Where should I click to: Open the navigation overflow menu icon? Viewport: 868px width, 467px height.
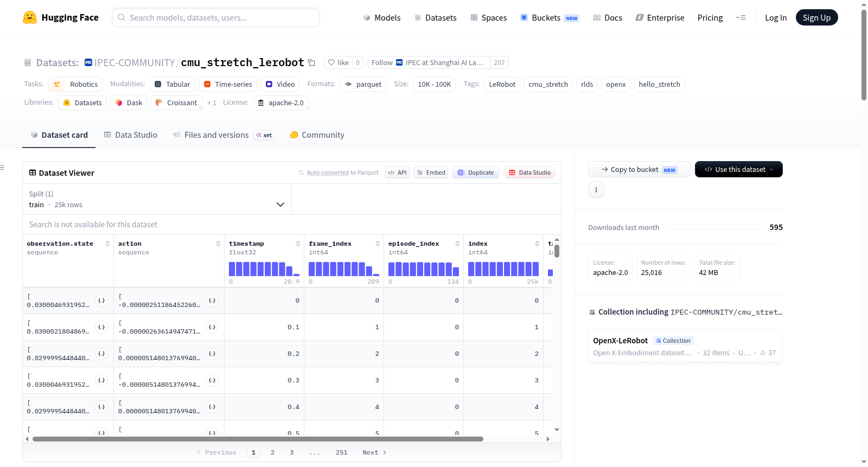click(x=741, y=18)
